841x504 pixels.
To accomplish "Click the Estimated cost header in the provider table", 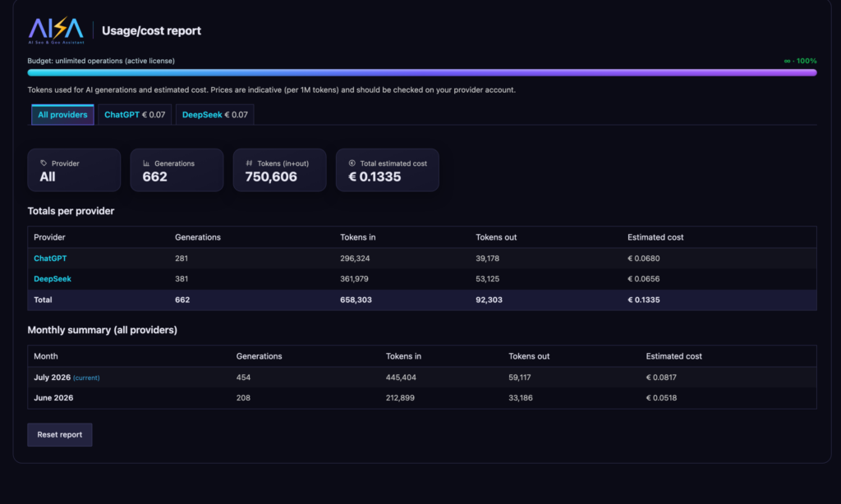I will pyautogui.click(x=655, y=237).
